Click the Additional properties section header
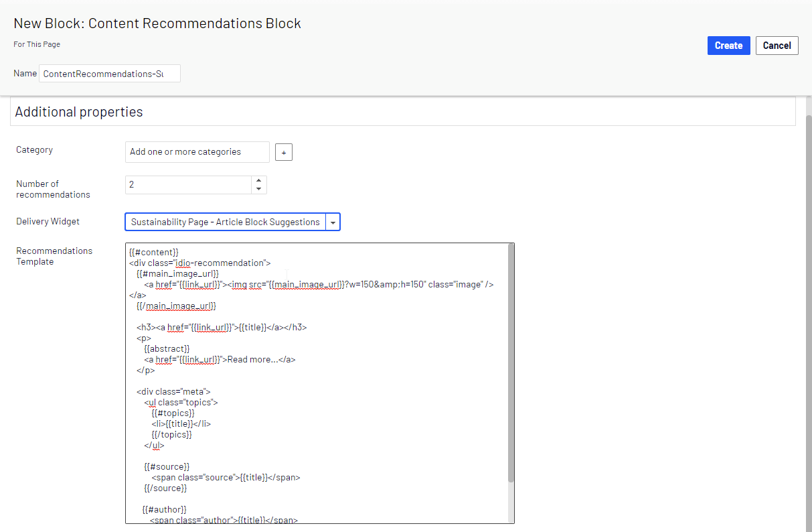This screenshot has height=532, width=812. [79, 112]
